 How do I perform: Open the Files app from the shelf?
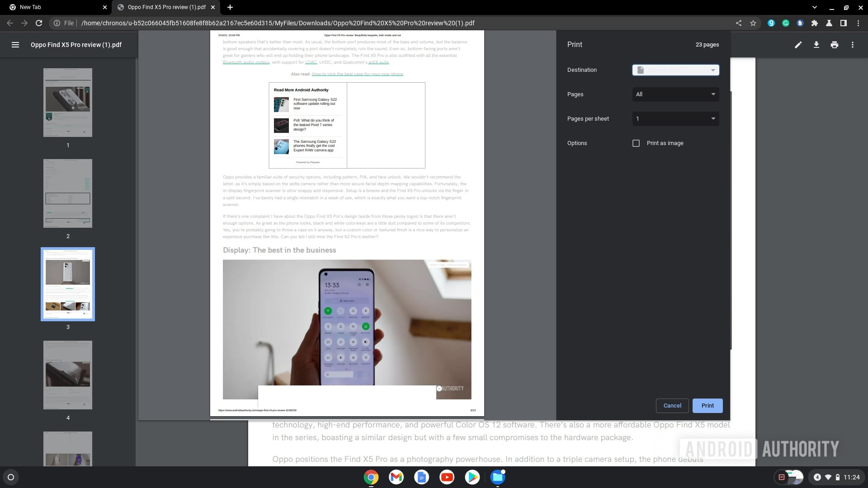[x=497, y=477]
